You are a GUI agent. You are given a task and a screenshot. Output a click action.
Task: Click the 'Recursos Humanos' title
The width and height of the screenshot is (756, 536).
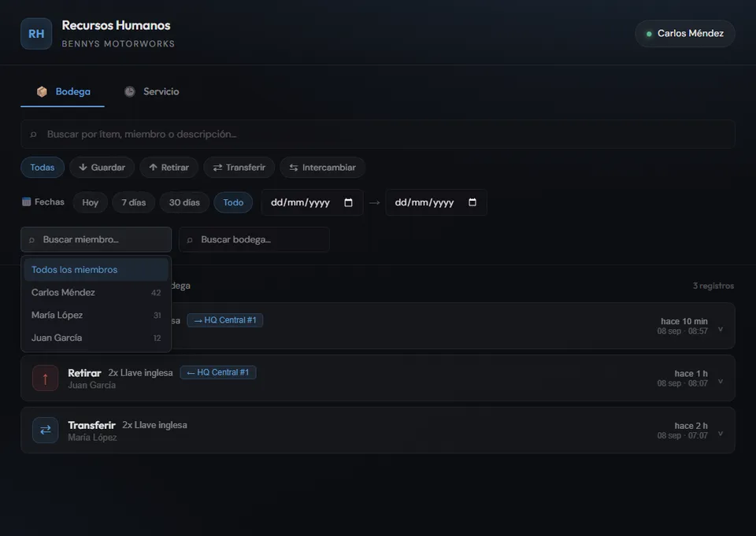click(117, 25)
